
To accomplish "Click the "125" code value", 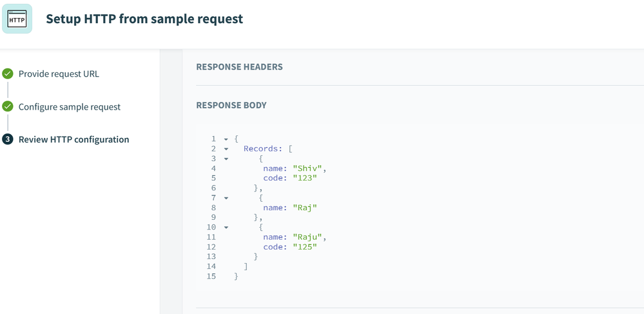I will coord(305,246).
